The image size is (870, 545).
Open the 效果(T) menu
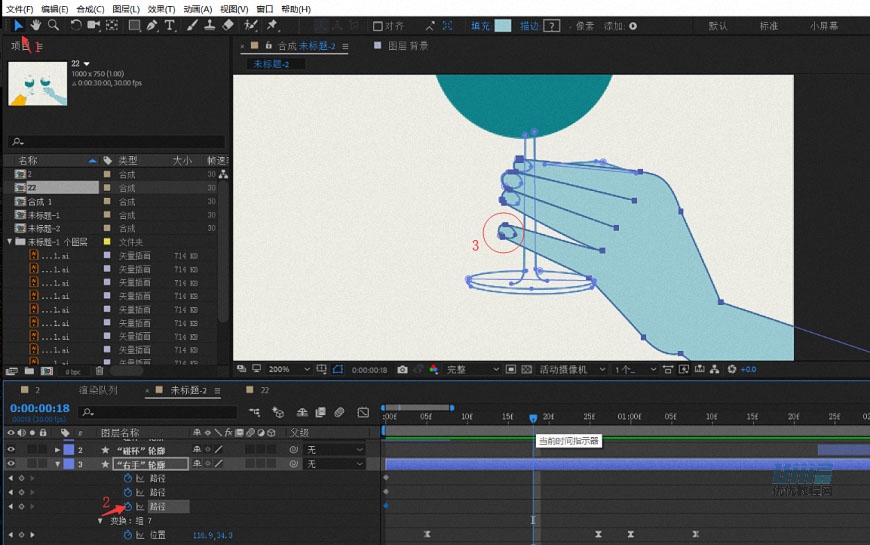[161, 8]
